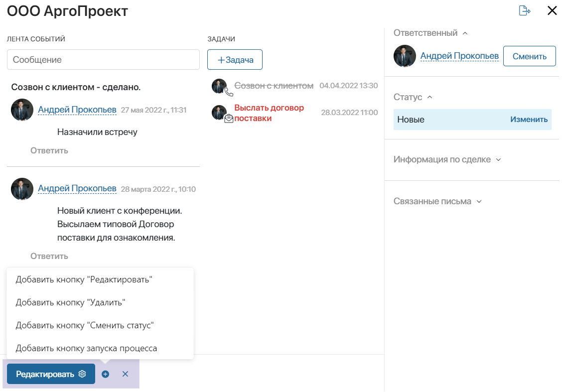Open the Андрей Прокопьев link in 27 мая post
The width and height of the screenshot is (562, 392).
click(x=77, y=109)
